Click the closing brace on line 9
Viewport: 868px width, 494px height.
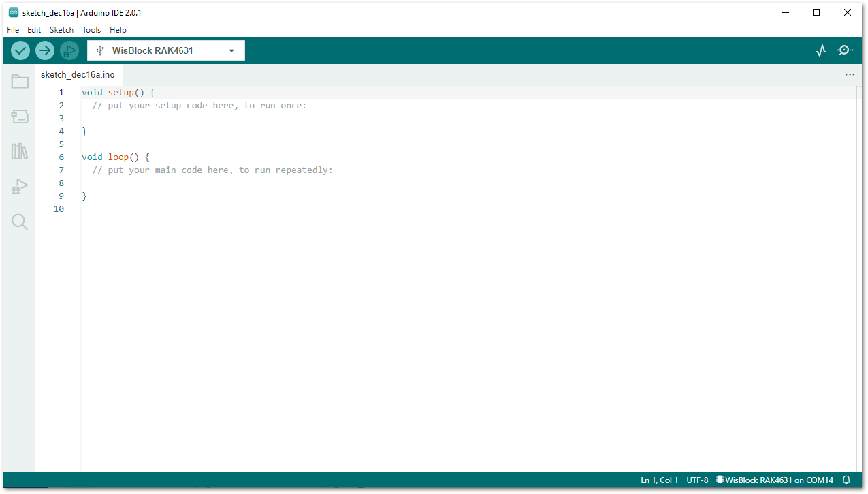point(84,196)
